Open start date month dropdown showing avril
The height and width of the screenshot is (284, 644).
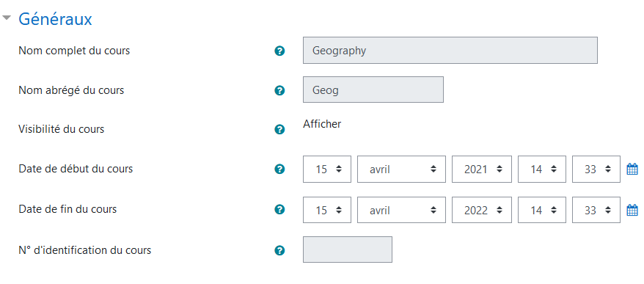(x=401, y=169)
